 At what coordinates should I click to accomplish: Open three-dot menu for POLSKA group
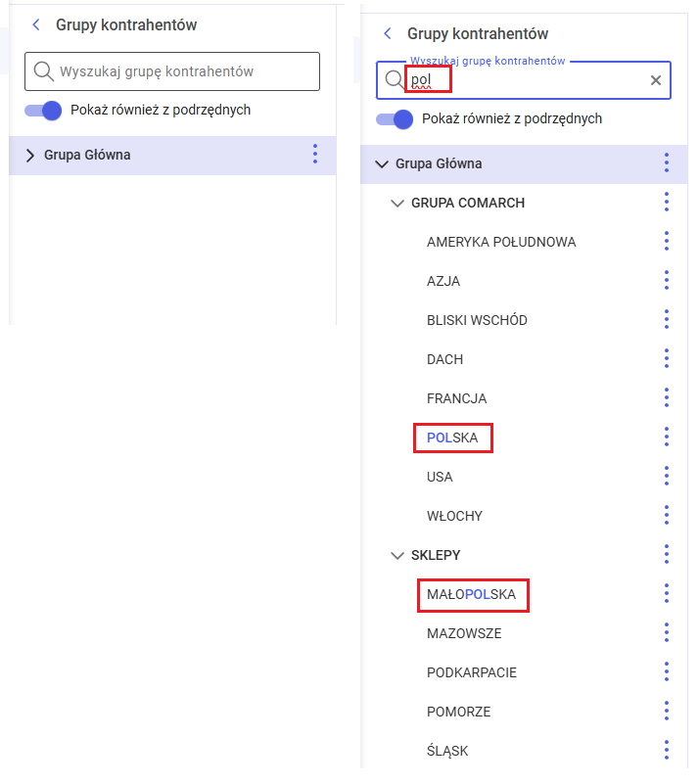pos(667,437)
